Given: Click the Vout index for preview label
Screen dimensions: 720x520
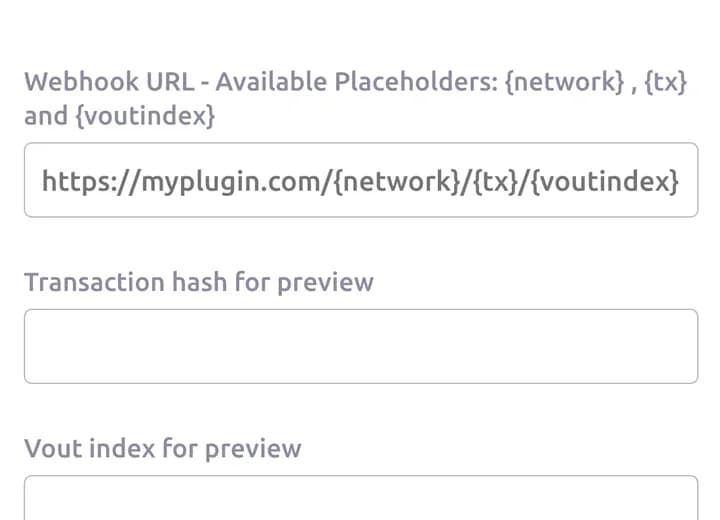Looking at the screenshot, I should tap(163, 448).
